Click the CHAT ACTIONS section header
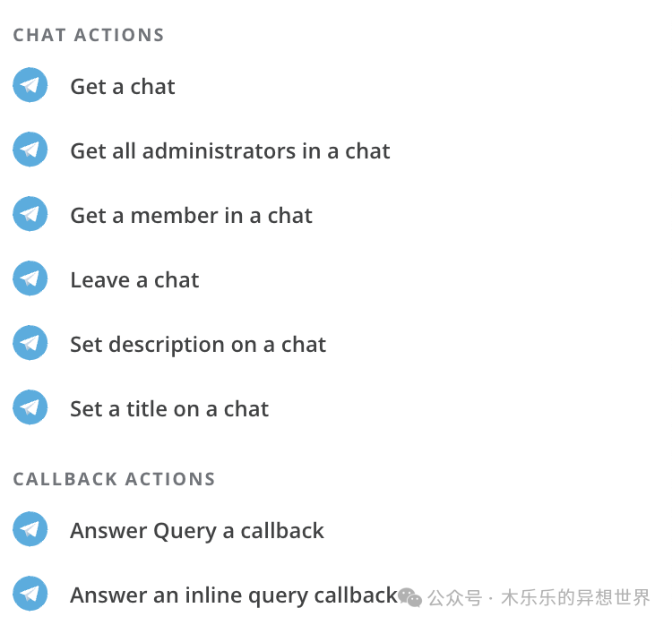The width and height of the screenshot is (672, 625). coord(89,35)
